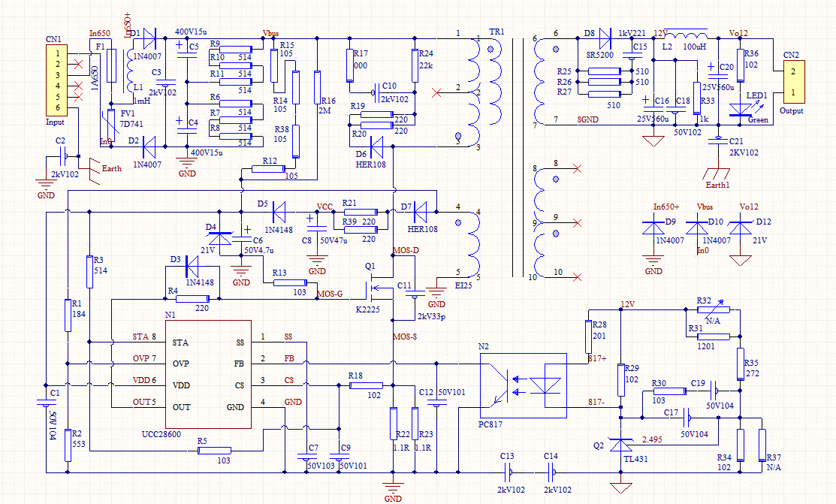This screenshot has width=836, height=504.
Task: Click resistor R18 102 symbol
Action: coord(366,385)
